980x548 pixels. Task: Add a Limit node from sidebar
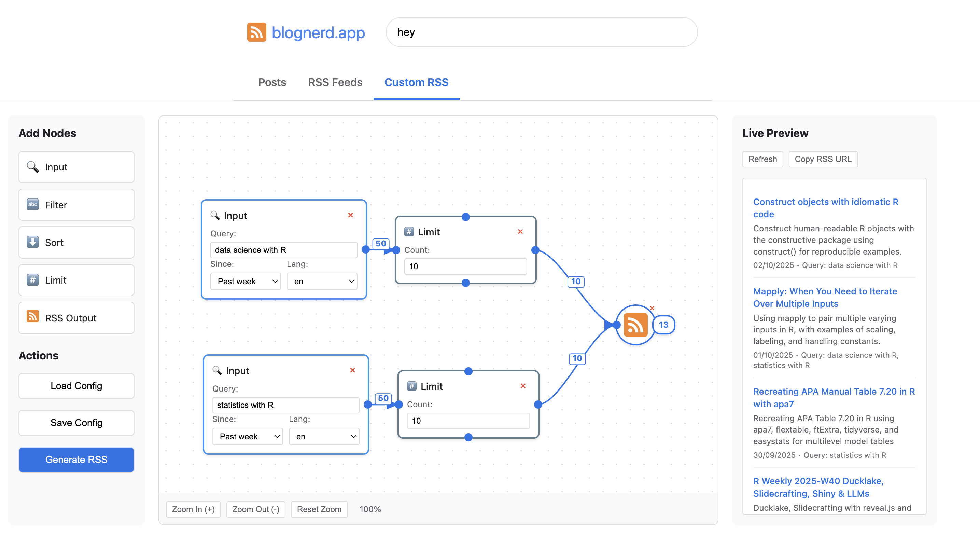[76, 280]
